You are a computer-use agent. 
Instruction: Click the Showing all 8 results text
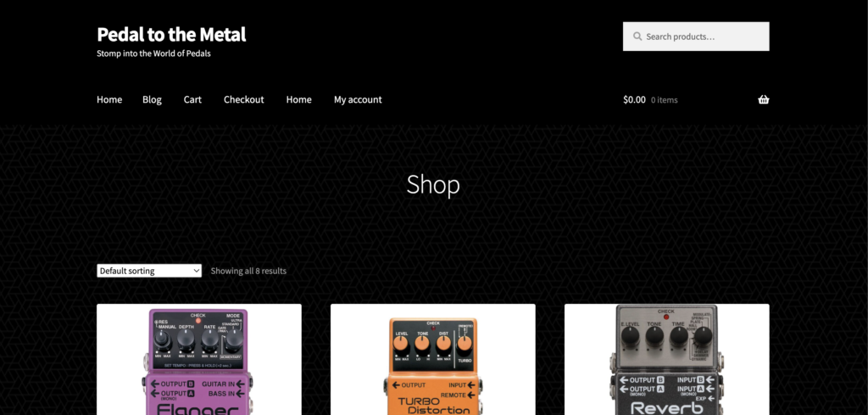tap(248, 271)
